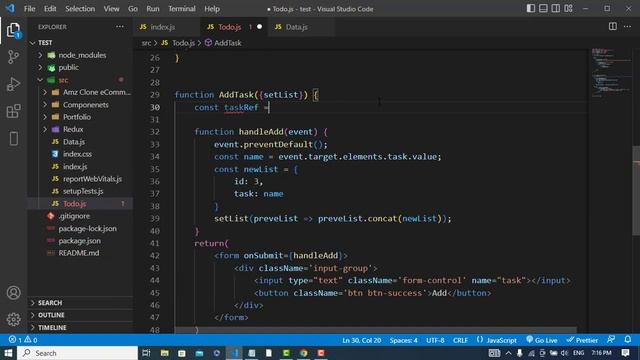The image size is (640, 360).
Task: Toggle the primary side bar layout icon
Action: [x=531, y=9]
